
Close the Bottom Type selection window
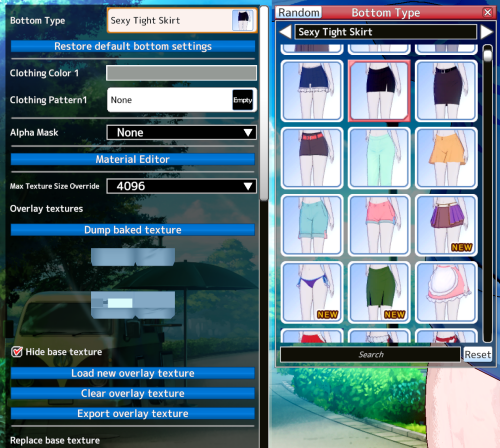click(488, 13)
